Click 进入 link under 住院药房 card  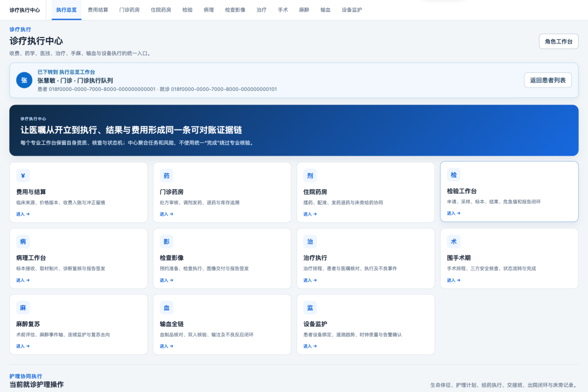pos(310,214)
